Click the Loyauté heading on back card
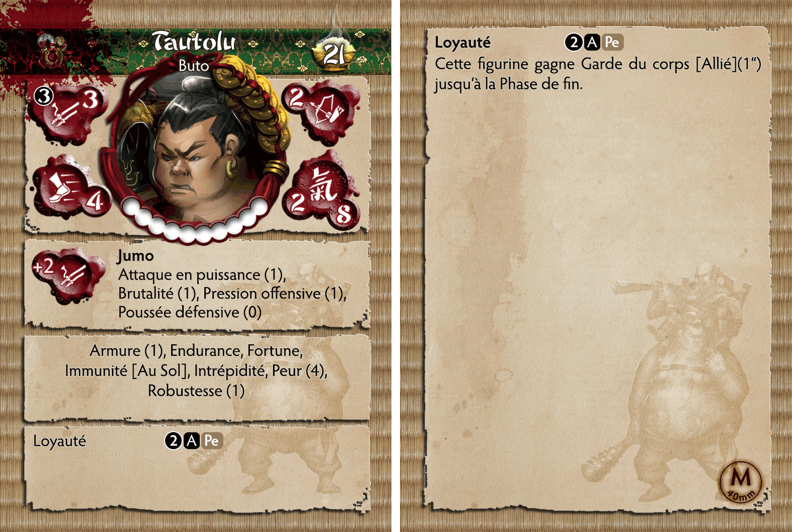792x532 pixels. tap(462, 43)
